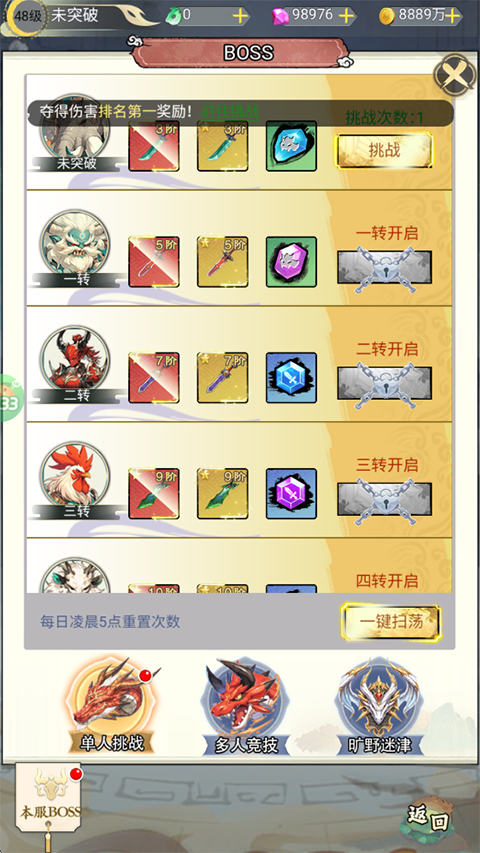Tap the blue shield gem in first row

click(291, 146)
